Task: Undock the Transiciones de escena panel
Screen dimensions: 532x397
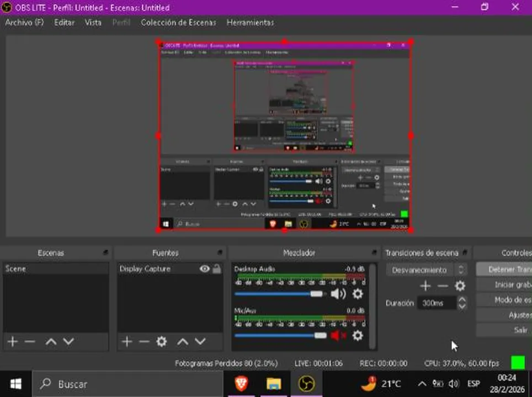Action: [x=465, y=252]
